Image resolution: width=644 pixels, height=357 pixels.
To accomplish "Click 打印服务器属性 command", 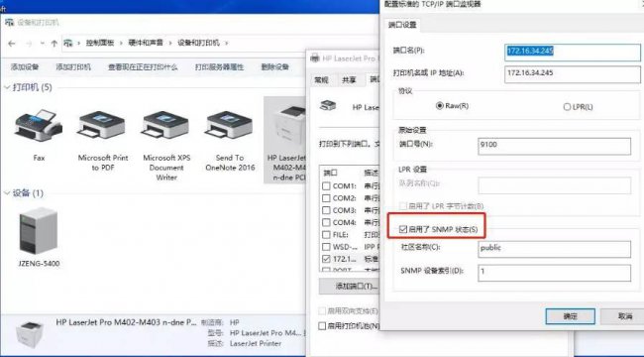I will click(219, 67).
